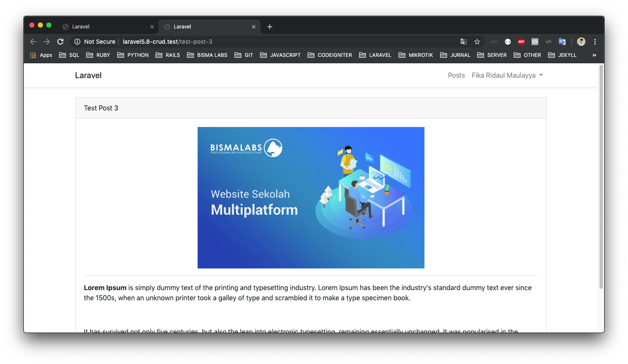The height and width of the screenshot is (364, 628).
Task: Open the Chrome profile avatar
Action: 581,42
